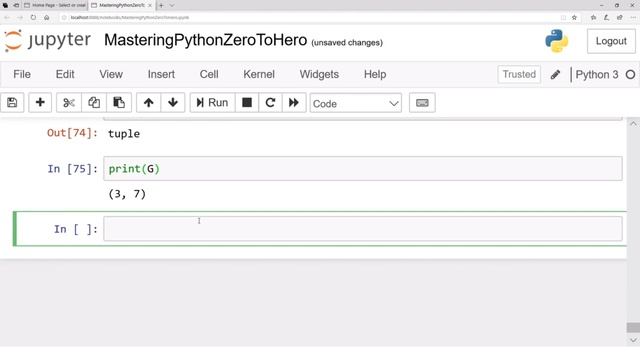Click the Python logo icon
Screen dimensions: 640x360
(x=557, y=41)
